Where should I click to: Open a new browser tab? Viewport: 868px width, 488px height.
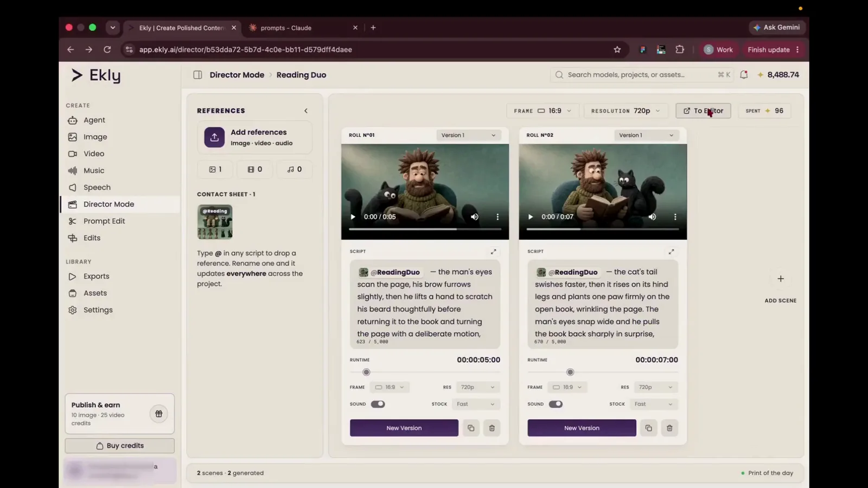[373, 28]
